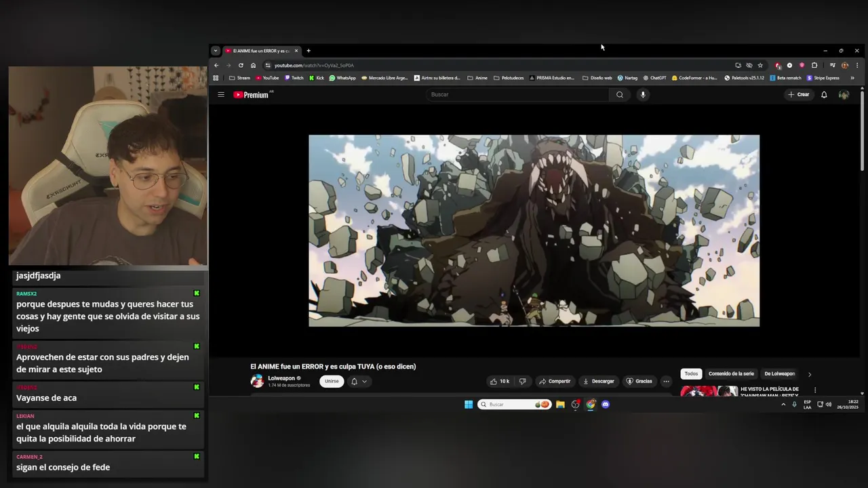Open the Stream bookmarks folder

[239, 78]
